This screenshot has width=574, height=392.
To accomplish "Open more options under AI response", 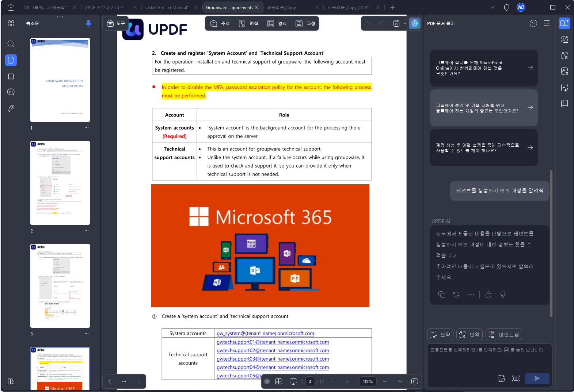I will tap(471, 295).
